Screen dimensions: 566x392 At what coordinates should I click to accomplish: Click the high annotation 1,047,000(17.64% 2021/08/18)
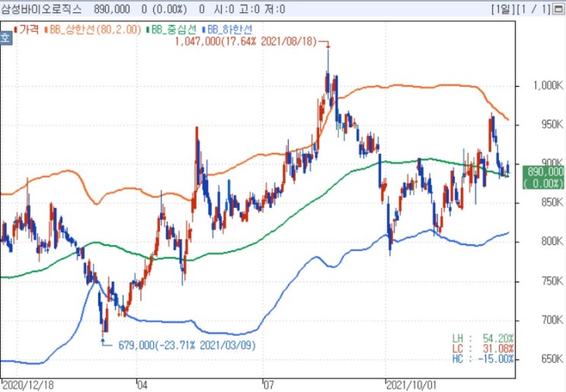[x=245, y=41]
